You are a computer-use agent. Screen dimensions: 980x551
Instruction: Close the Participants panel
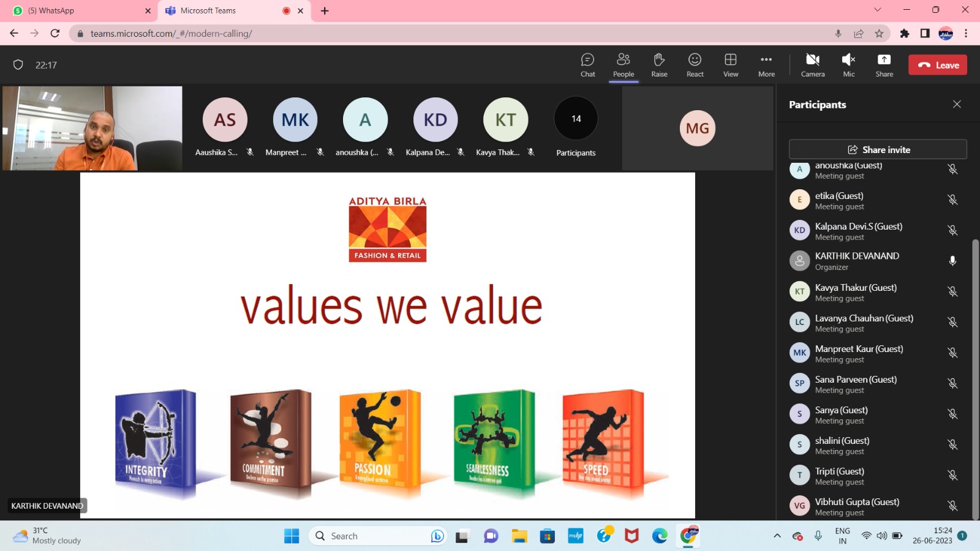(x=957, y=105)
